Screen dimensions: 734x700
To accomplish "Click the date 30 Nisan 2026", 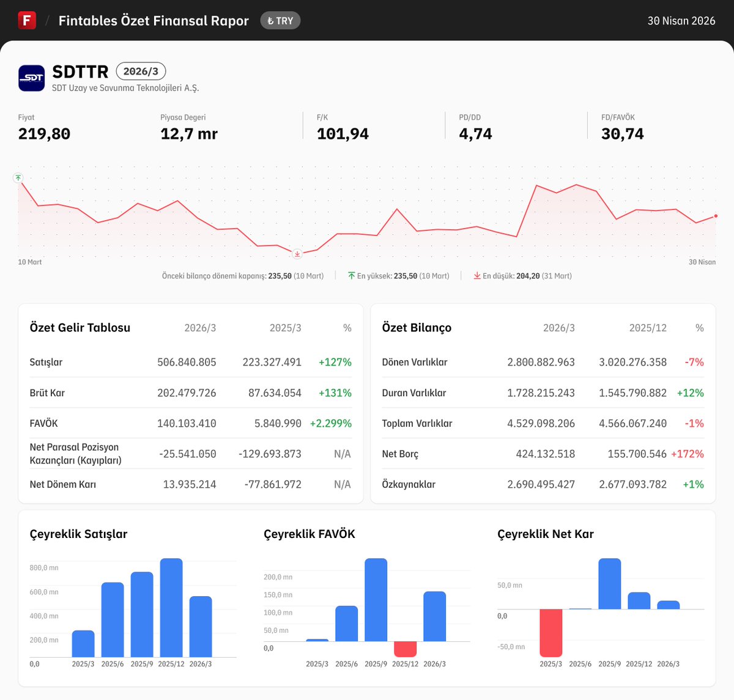I will click(x=681, y=21).
